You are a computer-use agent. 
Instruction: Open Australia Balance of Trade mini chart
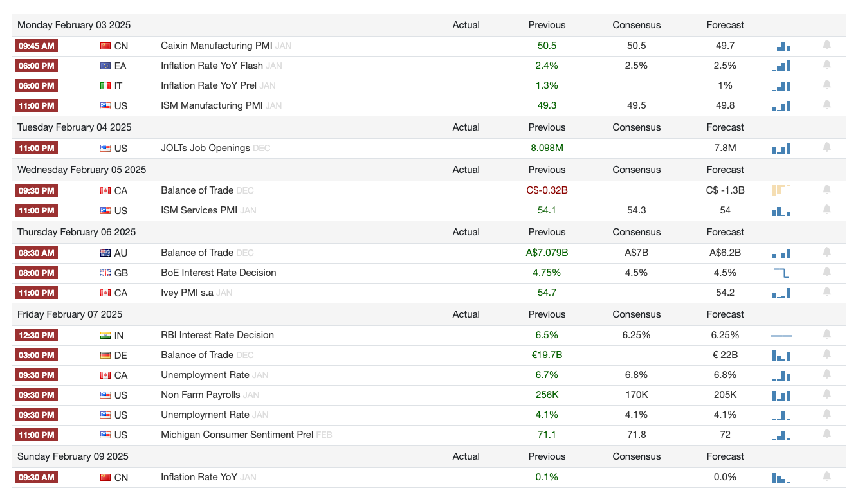click(x=781, y=253)
